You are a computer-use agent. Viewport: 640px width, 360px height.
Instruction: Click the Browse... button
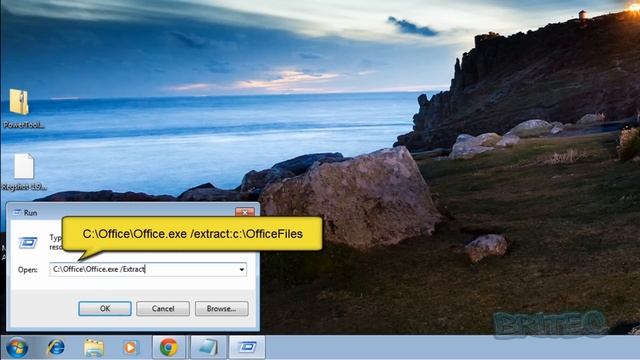click(x=221, y=309)
